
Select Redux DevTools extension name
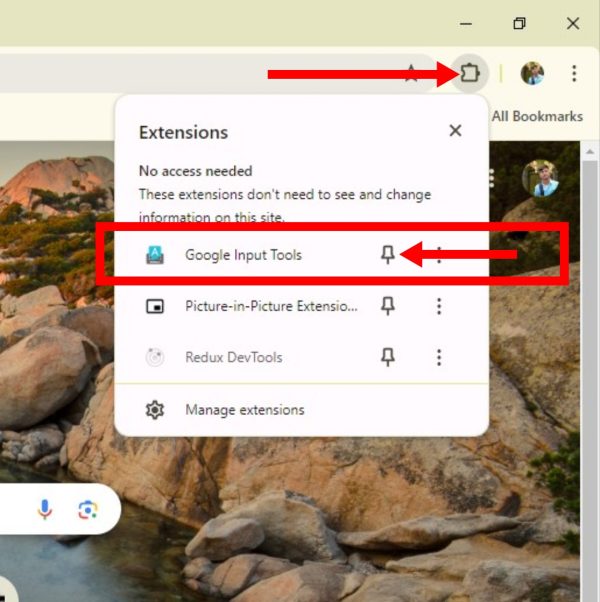click(234, 357)
